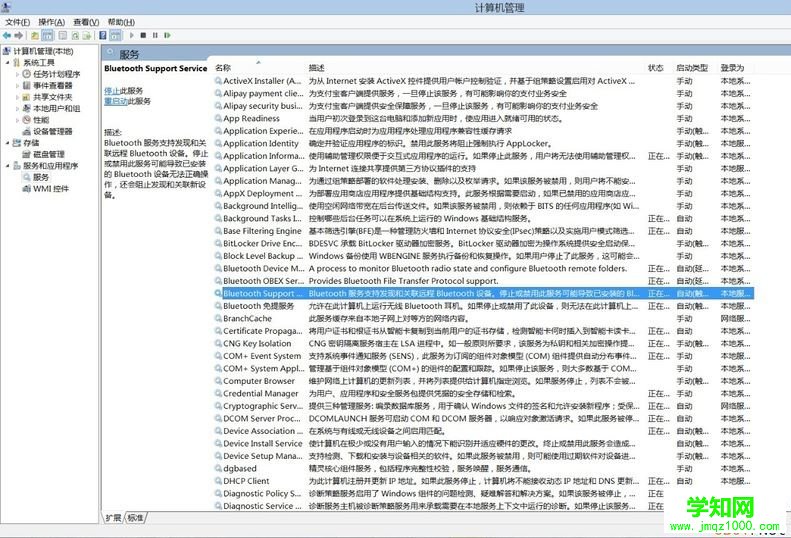Select the Credential Manager service
Viewport: 791px width, 538px height.
point(484,393)
